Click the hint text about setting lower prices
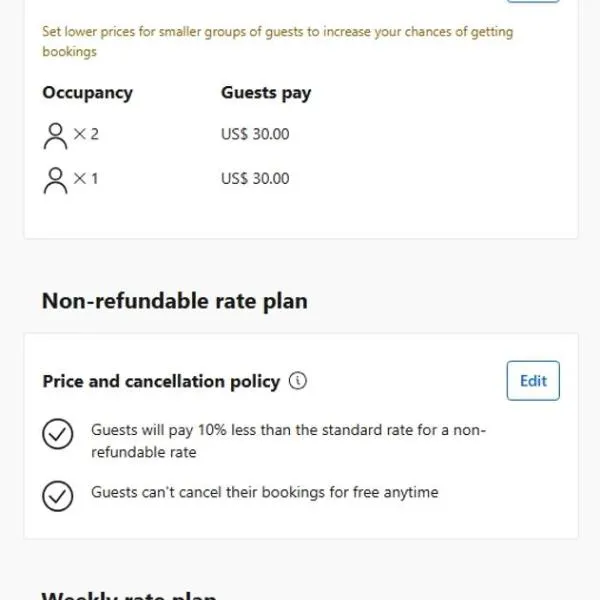This screenshot has height=600, width=600. point(277,32)
